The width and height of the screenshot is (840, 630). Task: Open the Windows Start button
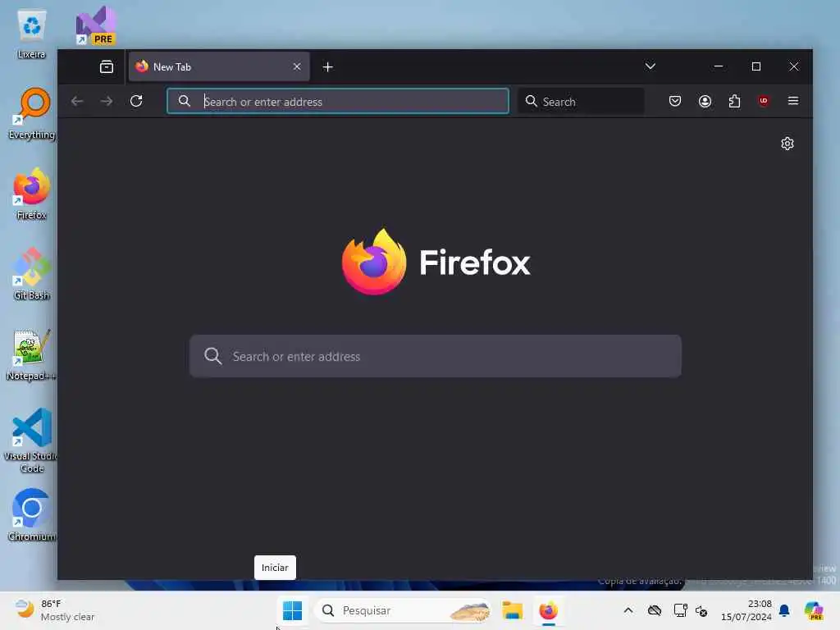[x=293, y=610]
